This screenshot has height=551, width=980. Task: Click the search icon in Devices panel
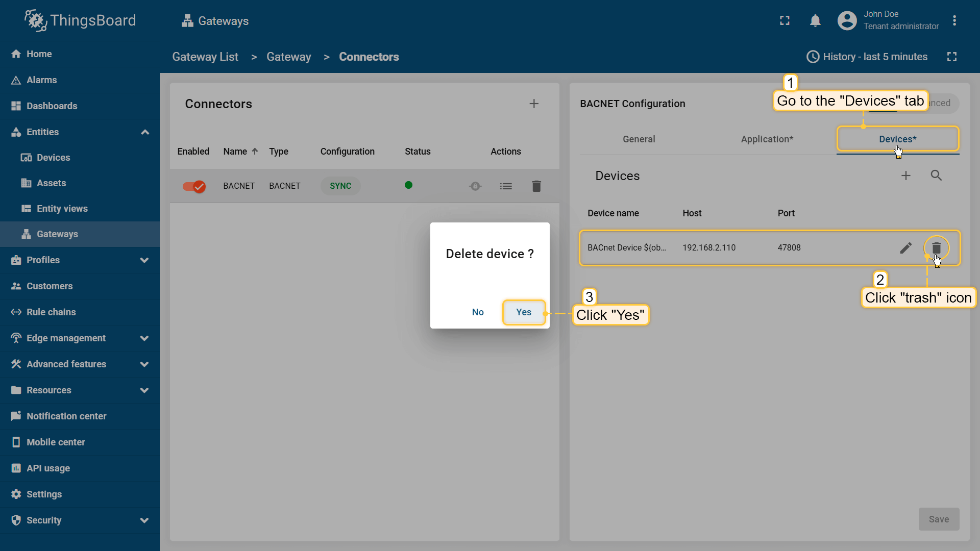click(x=936, y=176)
